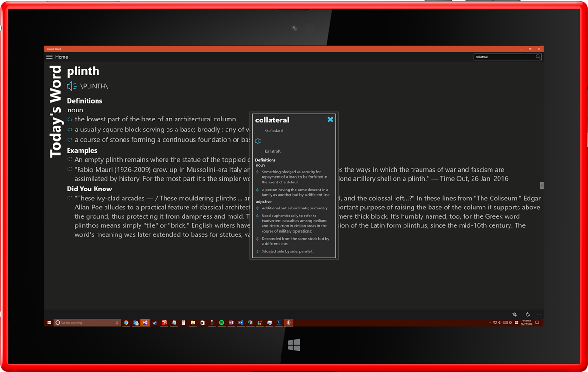Close the collateral definition popup

click(x=330, y=120)
